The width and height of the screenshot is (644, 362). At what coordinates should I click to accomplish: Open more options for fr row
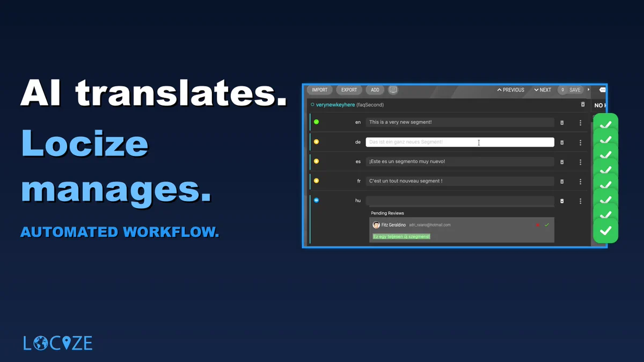click(580, 182)
